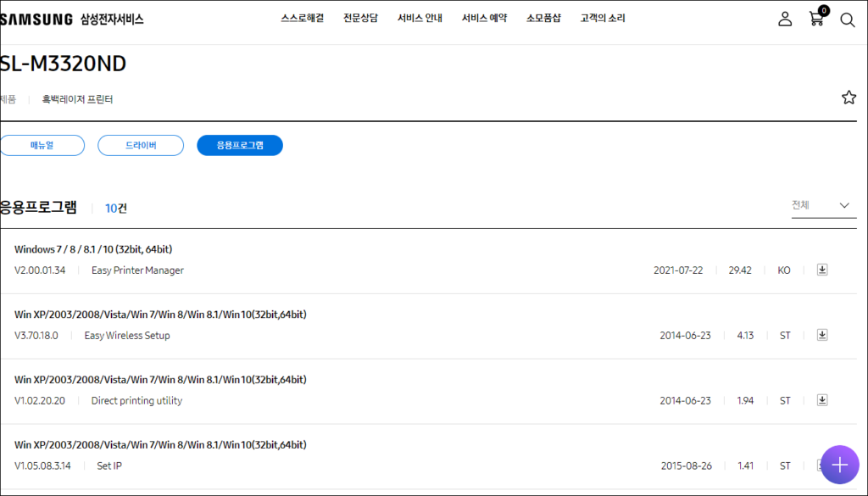Click the Set IP program entry
Screen dimensions: 868x496
tap(109, 465)
